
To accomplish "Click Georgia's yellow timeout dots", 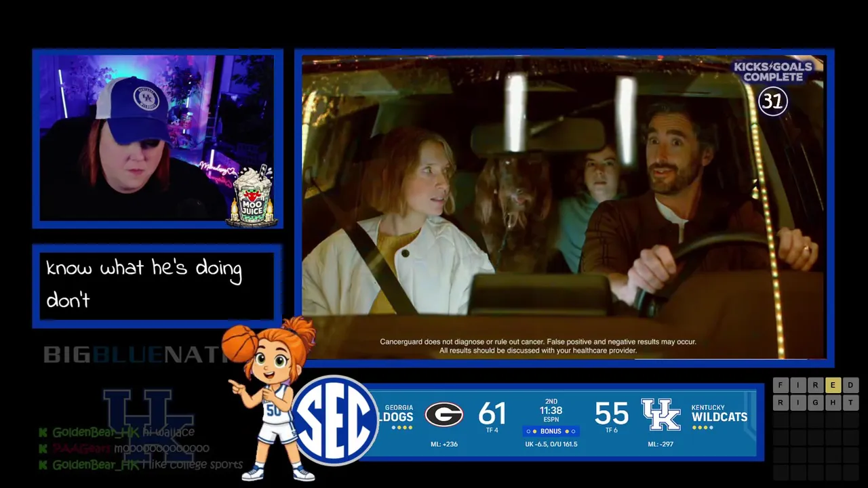I will tap(402, 428).
